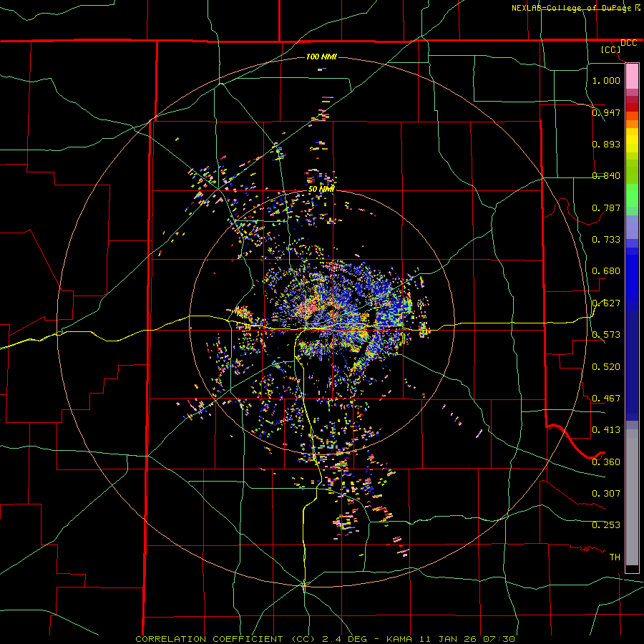
Task: Pick the pink segment of the color bar
Action: click(632, 77)
